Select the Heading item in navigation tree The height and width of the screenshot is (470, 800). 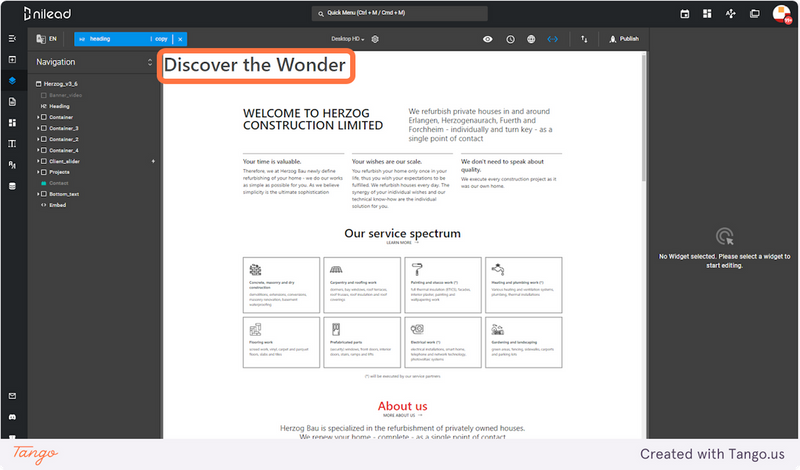point(59,106)
